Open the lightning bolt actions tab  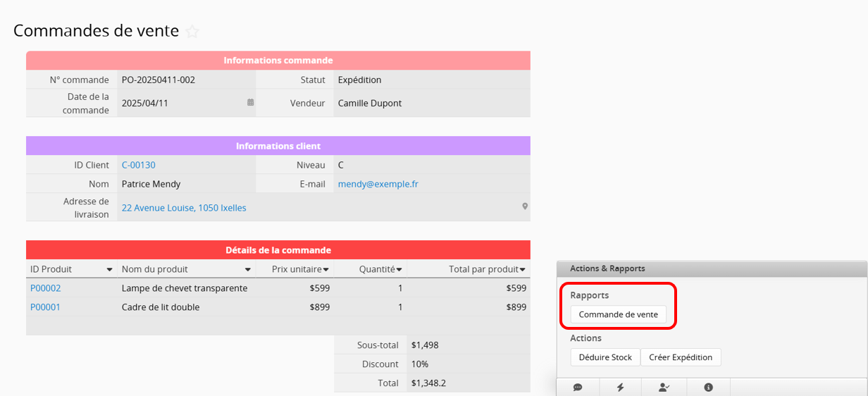point(621,387)
